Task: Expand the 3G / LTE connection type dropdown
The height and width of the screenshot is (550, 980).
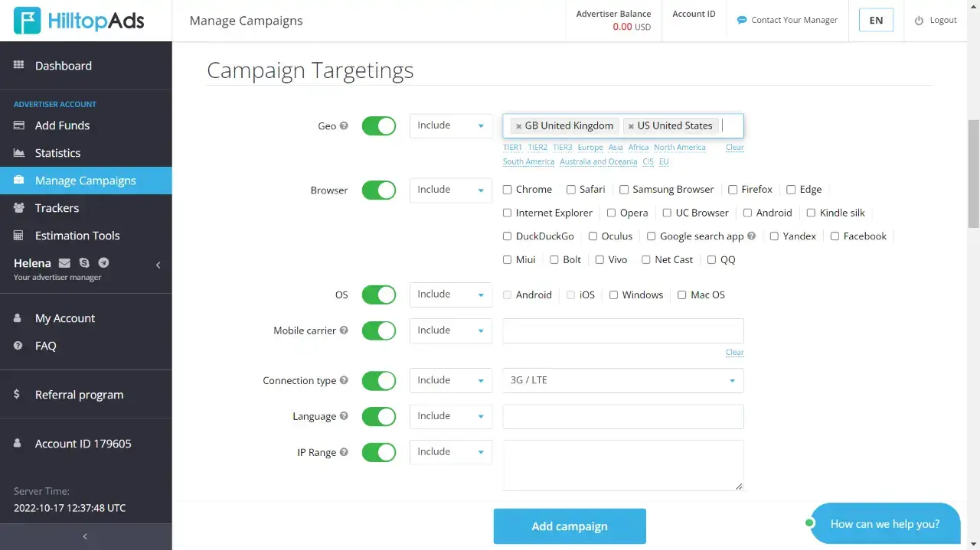Action: 622,380
